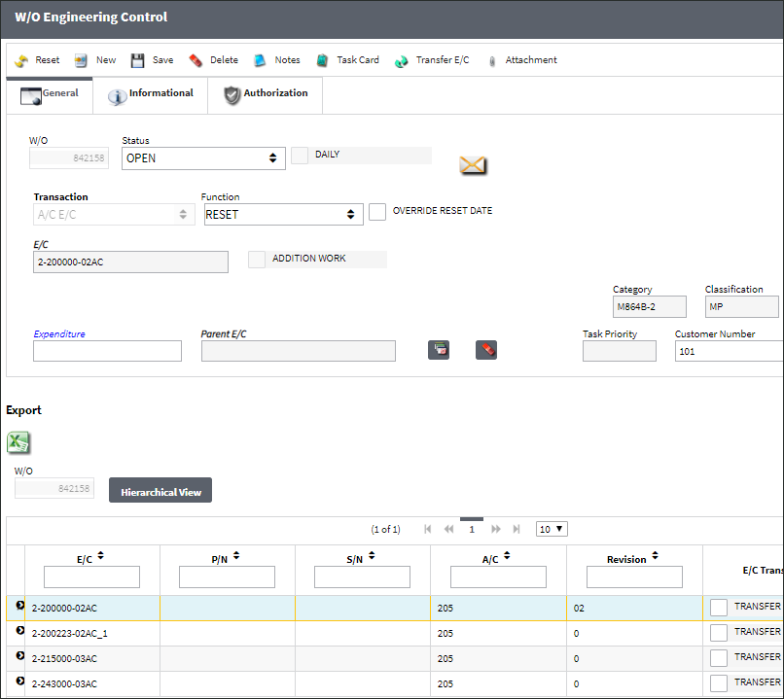
Task: Click the E/C column filter box
Action: [91, 577]
